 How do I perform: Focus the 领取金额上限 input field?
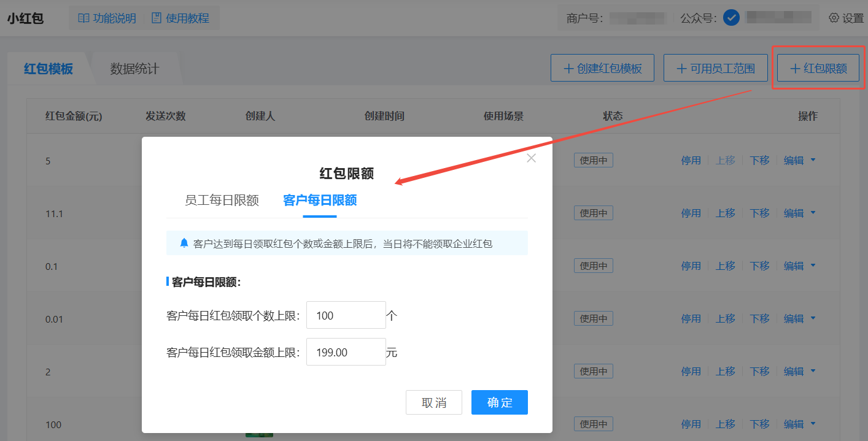[x=346, y=352]
